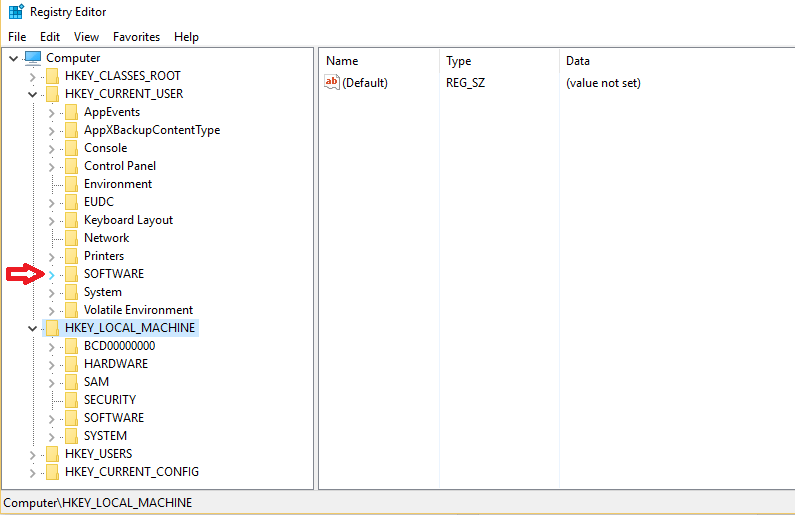The image size is (795, 515).
Task: Click the AppEvents folder icon
Action: click(71, 112)
